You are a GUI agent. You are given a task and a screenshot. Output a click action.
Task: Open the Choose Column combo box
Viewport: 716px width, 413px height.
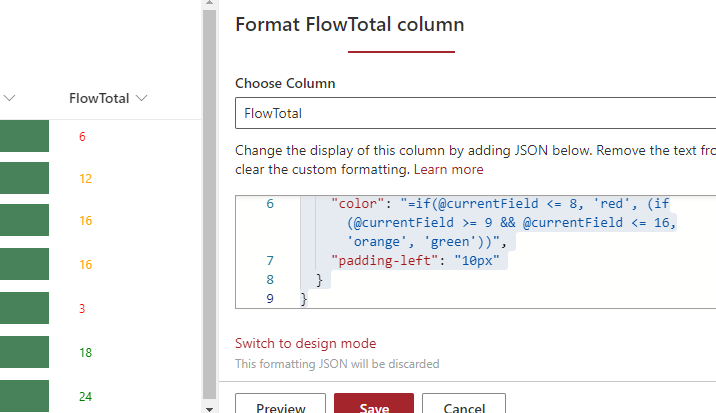(475, 114)
